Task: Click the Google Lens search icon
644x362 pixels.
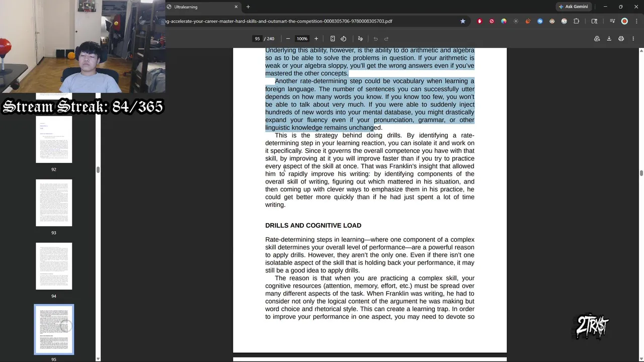Action: (594, 21)
